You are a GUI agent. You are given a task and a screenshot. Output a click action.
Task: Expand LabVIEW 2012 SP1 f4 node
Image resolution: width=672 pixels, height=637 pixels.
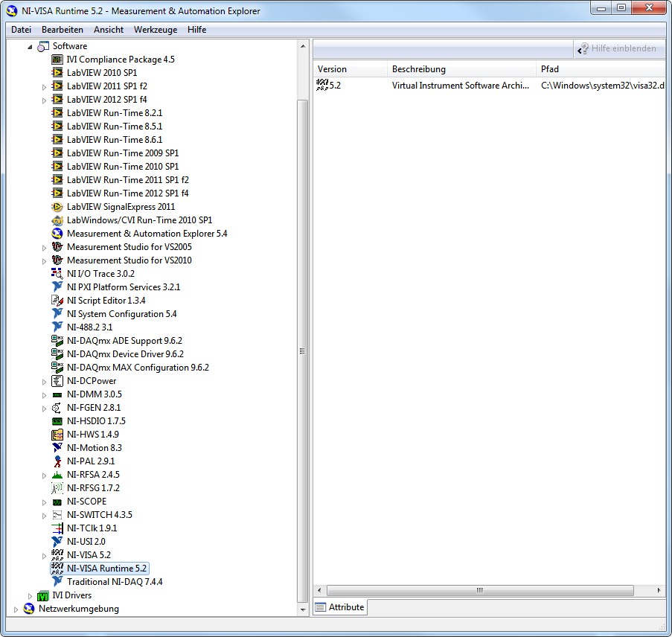(x=44, y=100)
